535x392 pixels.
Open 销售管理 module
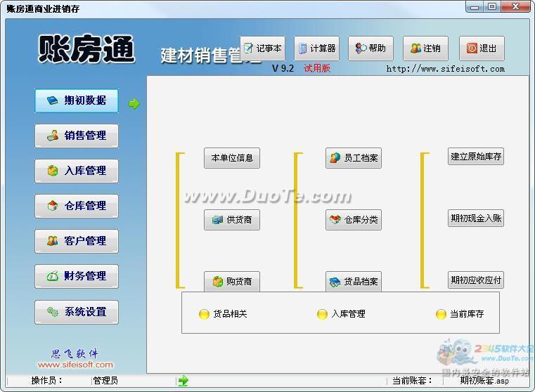pos(77,136)
